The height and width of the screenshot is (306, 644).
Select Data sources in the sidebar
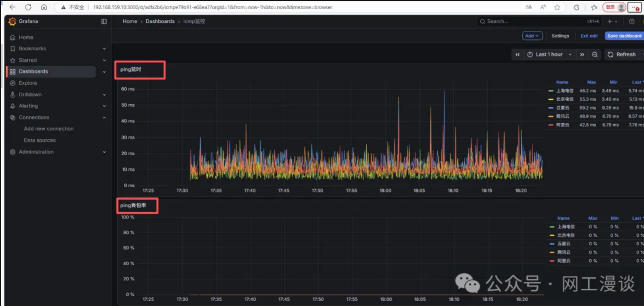tap(40, 140)
